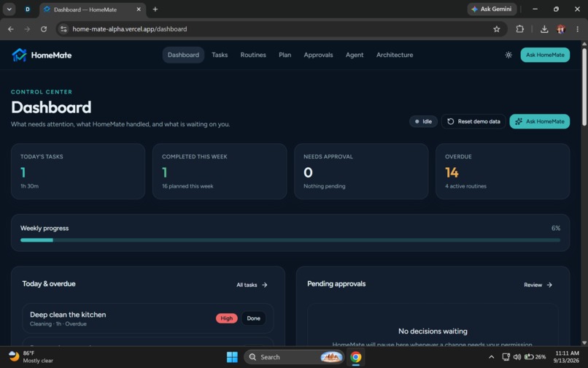The image size is (588, 368).
Task: Open Chrome from the taskbar
Action: (x=355, y=357)
